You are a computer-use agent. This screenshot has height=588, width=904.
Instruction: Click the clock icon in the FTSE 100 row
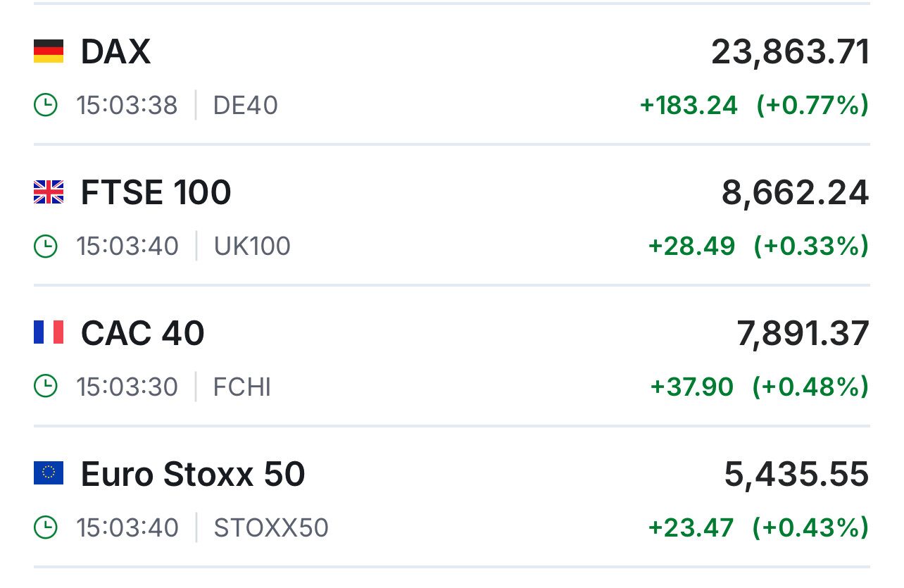46,246
